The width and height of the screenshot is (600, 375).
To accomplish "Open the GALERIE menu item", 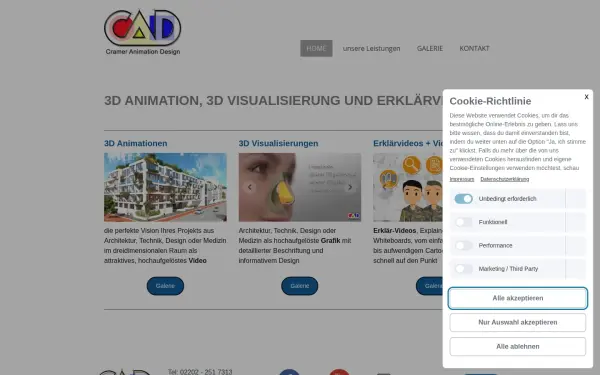I will (x=430, y=48).
